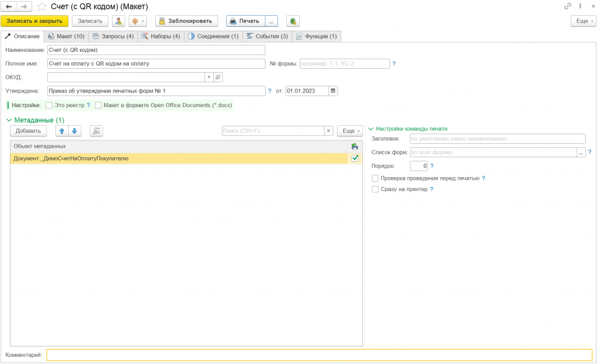This screenshot has width=597, height=364.
Task: Click the Объект метаданных column header
Action: coord(179,146)
